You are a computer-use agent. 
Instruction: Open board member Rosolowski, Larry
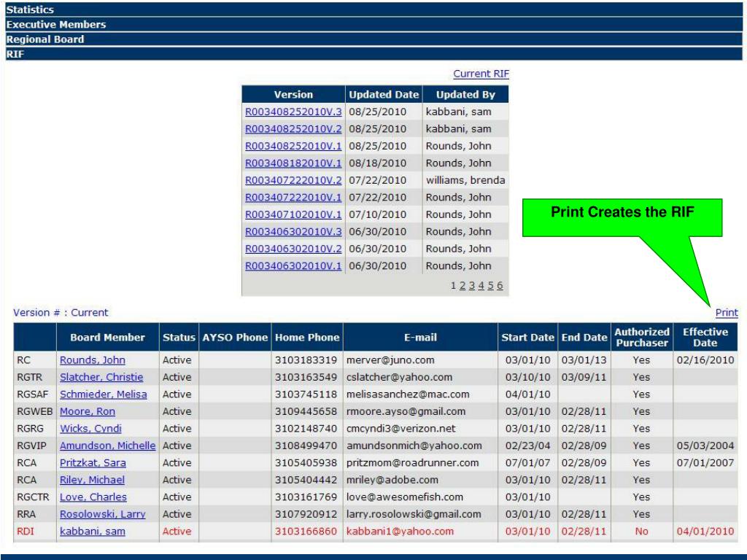click(102, 515)
